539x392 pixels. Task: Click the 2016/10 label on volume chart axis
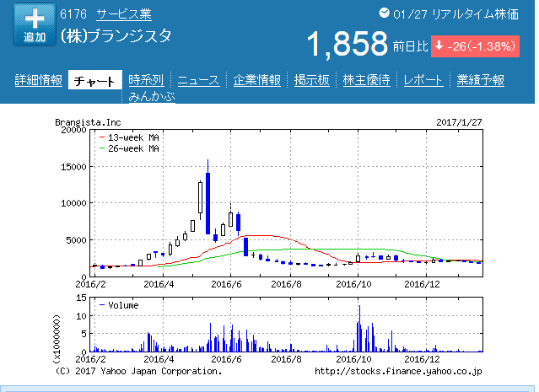click(353, 359)
